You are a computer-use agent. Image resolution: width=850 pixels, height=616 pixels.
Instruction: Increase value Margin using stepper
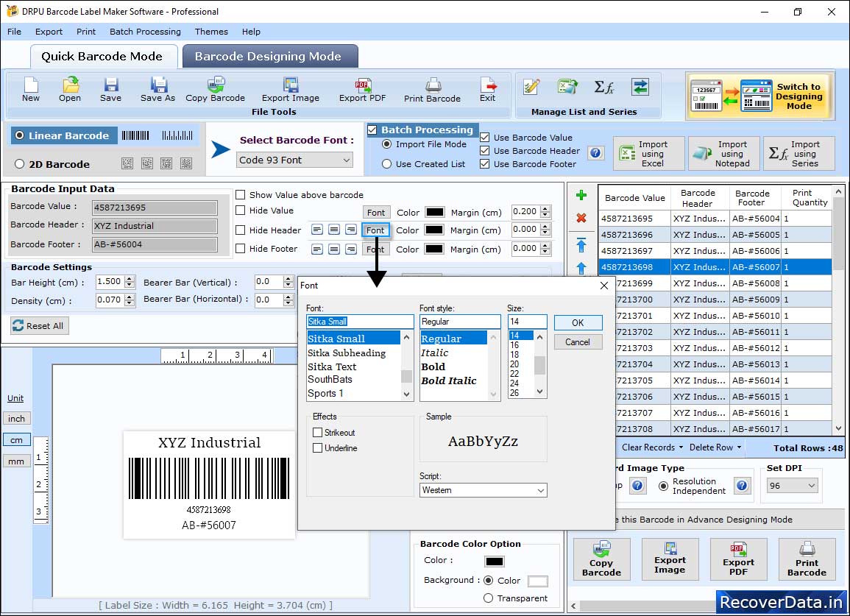coord(545,209)
